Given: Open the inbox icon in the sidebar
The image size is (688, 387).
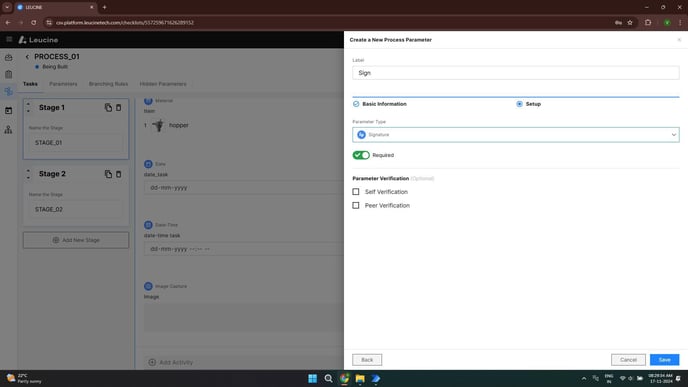Looking at the screenshot, I should (8, 57).
